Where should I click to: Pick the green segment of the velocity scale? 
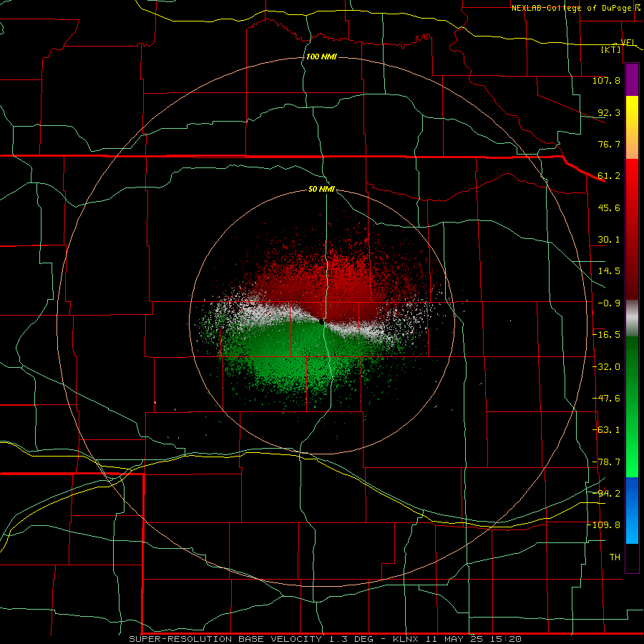[x=632, y=406]
